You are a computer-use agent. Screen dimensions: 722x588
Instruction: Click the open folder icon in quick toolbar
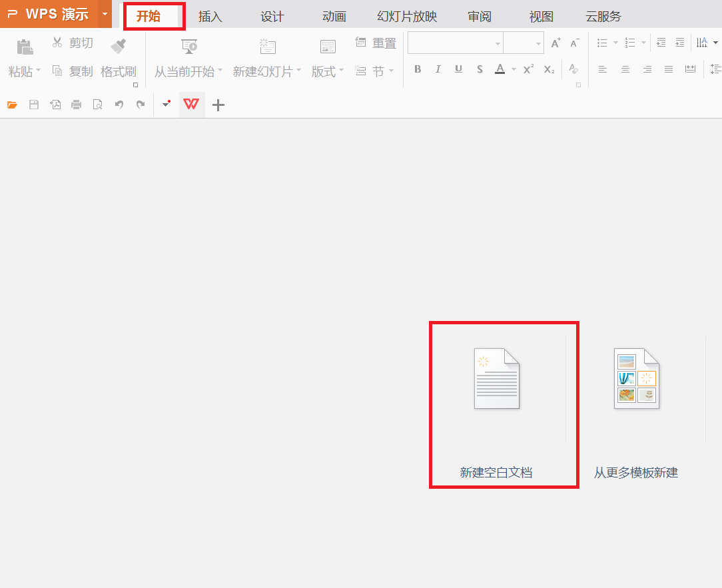pos(13,105)
